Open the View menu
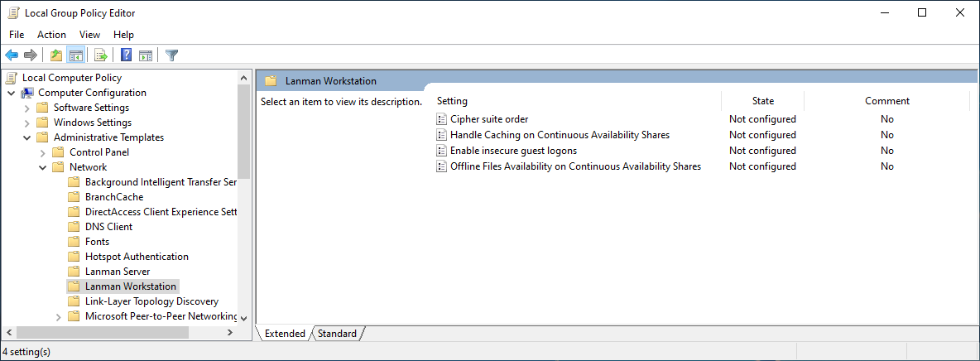This screenshot has height=361, width=980. coord(89,35)
